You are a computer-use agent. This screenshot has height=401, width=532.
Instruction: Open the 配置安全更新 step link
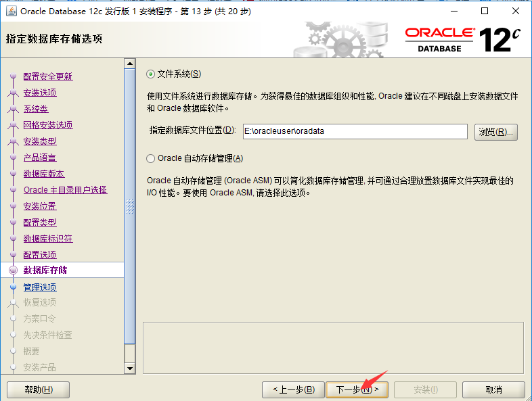tap(48, 76)
